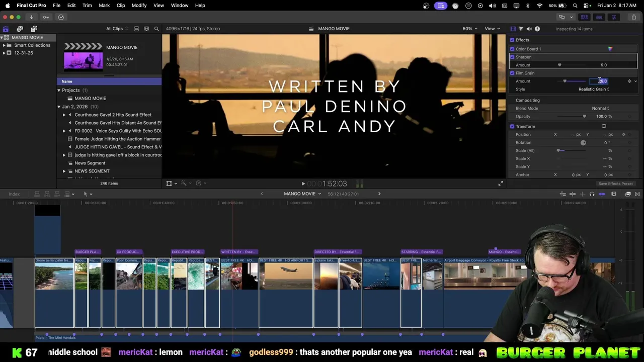Open the Keyword Editor key icon
The width and height of the screenshot is (644, 362).
point(46,17)
